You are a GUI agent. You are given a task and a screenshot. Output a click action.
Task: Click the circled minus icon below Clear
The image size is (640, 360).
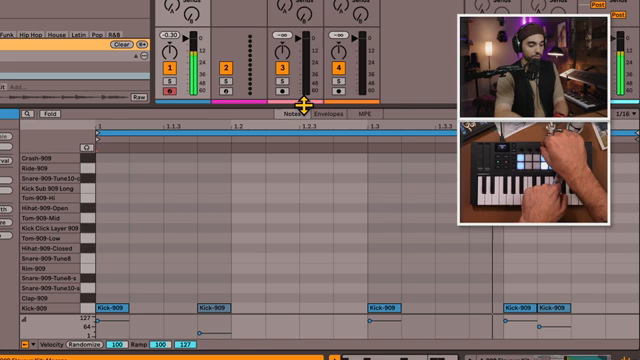pos(144,56)
